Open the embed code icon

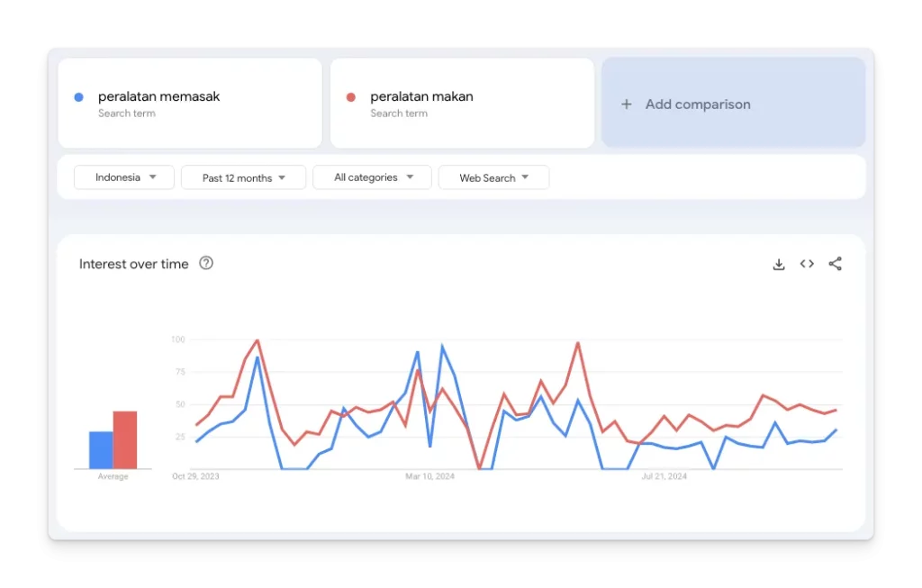pyautogui.click(x=807, y=264)
